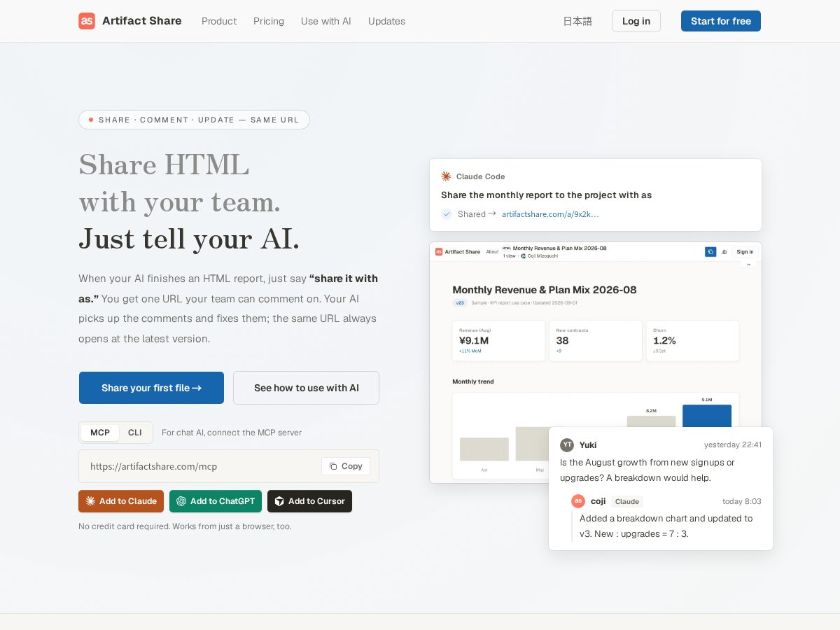840x630 pixels.
Task: Click the New contracts 38 card
Action: 596,341
